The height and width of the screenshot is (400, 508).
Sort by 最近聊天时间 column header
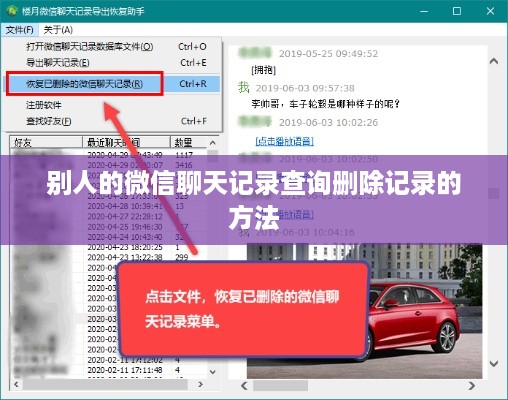126,142
